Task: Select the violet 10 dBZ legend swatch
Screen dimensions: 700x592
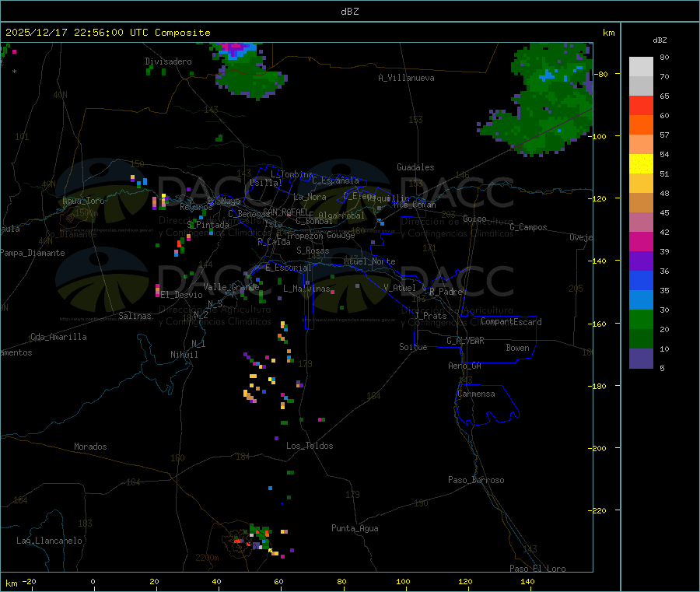Action: (x=641, y=359)
